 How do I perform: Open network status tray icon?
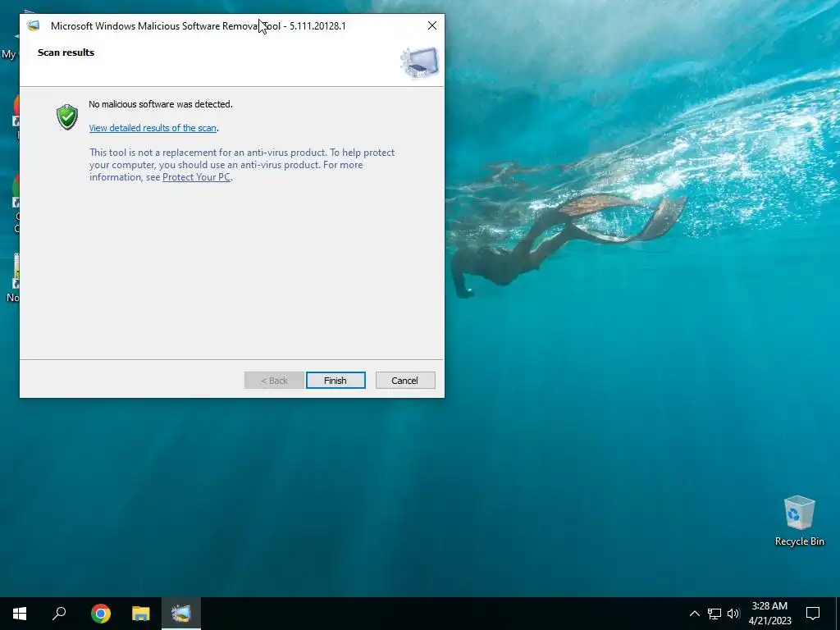tap(714, 614)
